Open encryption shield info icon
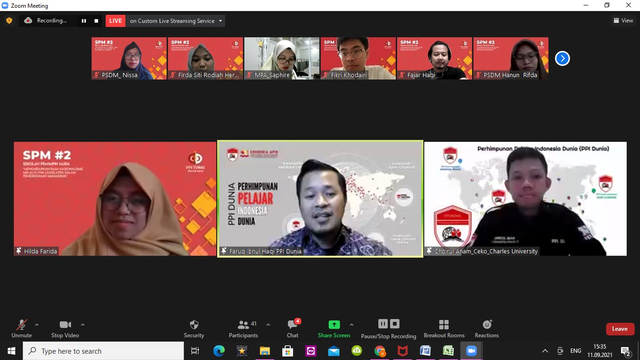This screenshot has width=640, height=360. [9, 20]
